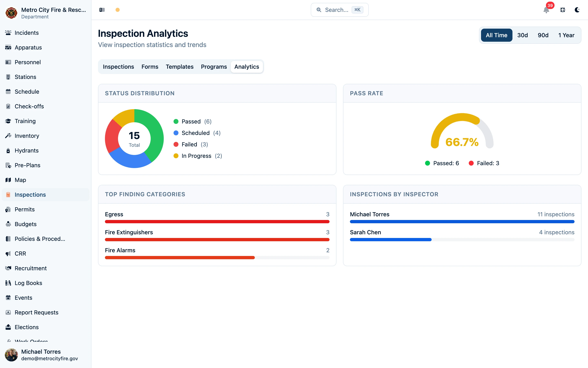Open the Templates tab
This screenshot has width=588, height=368.
coord(179,67)
